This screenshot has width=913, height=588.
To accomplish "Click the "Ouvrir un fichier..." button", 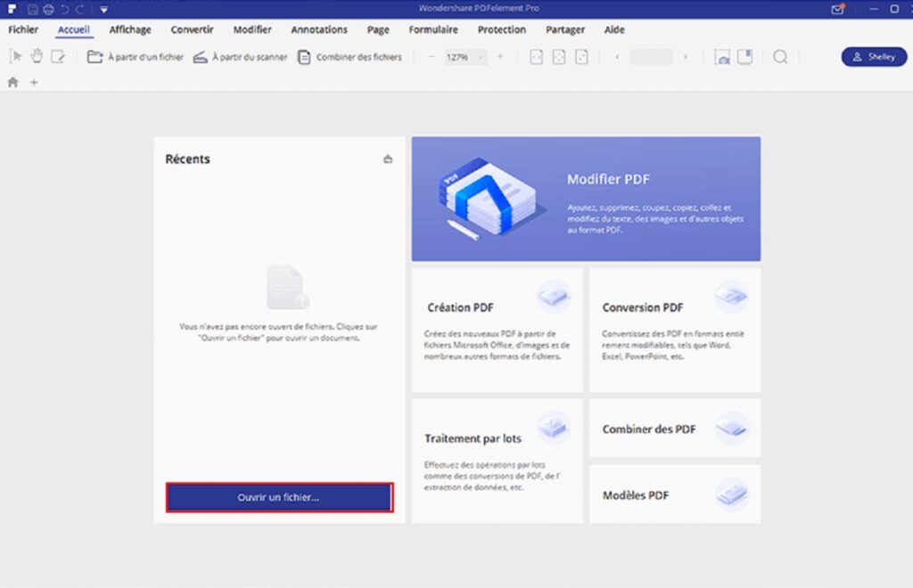I will coord(279,498).
